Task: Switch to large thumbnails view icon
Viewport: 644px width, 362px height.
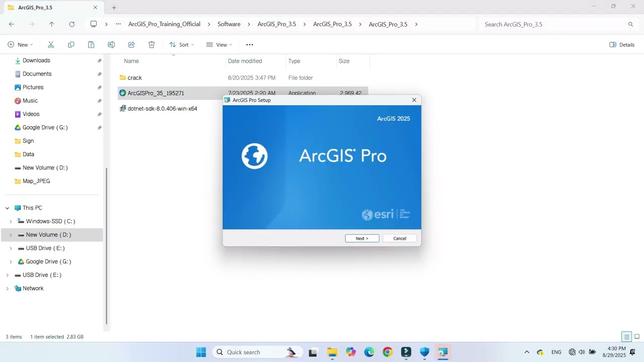Action: click(x=637, y=337)
